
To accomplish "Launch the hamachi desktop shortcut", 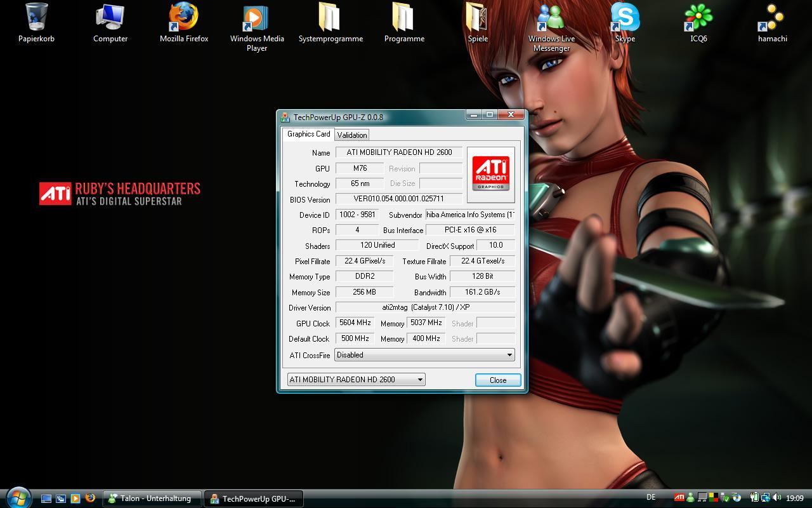I will 772,23.
